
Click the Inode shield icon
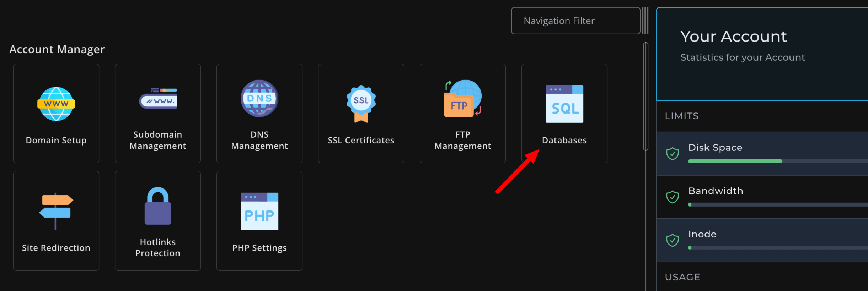(673, 240)
